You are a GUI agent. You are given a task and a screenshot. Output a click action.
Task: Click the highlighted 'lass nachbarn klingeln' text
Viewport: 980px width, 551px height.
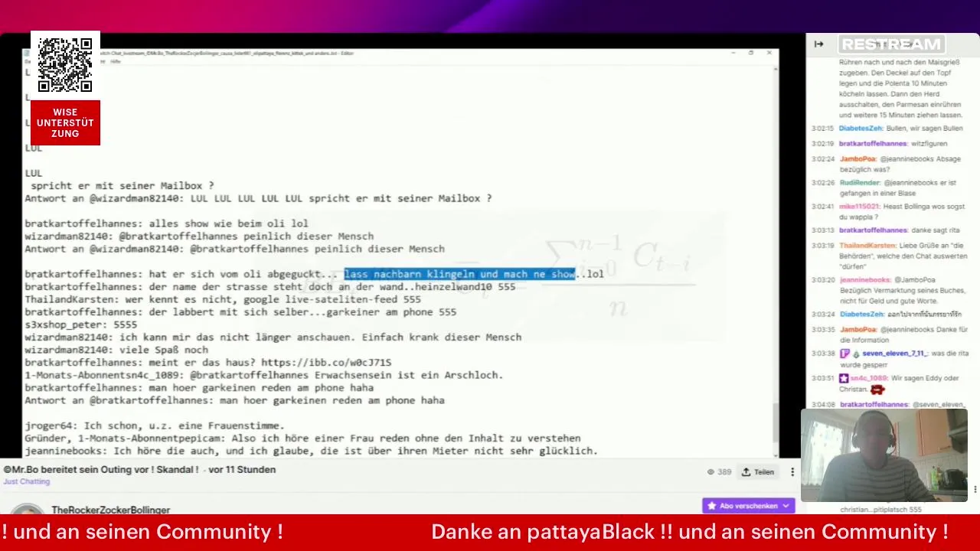[x=459, y=274]
